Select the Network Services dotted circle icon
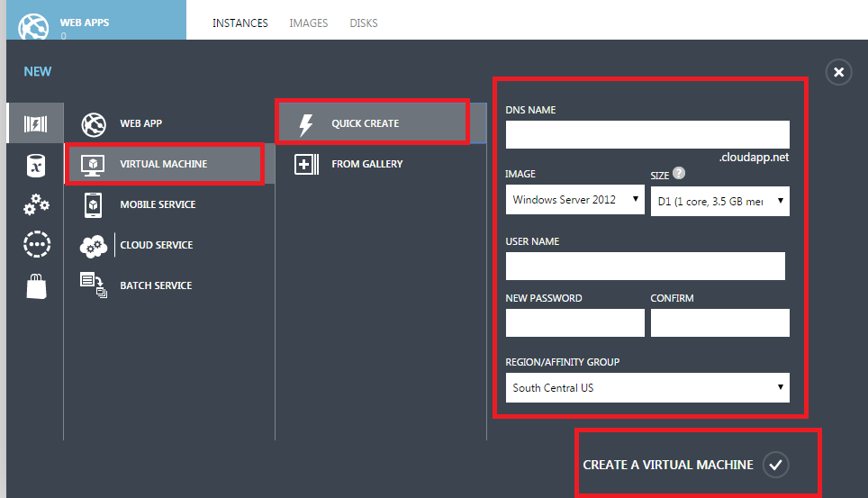The height and width of the screenshot is (498, 868). point(37,244)
